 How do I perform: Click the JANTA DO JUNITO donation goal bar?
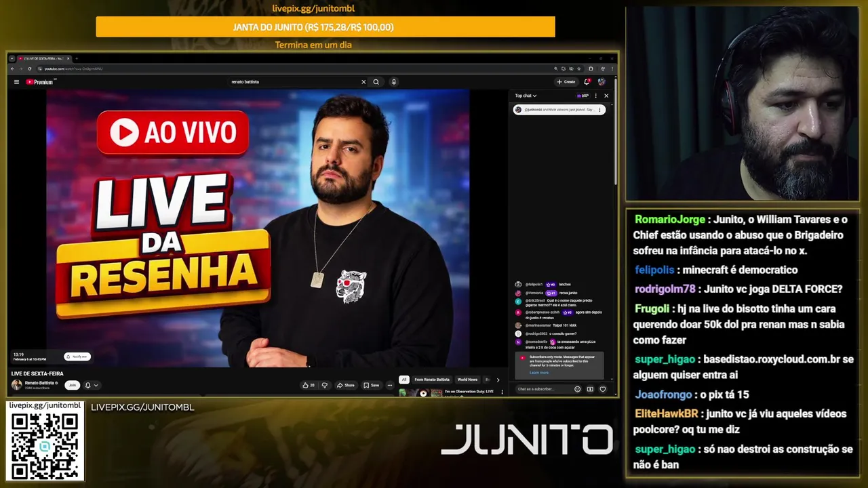coord(325,27)
